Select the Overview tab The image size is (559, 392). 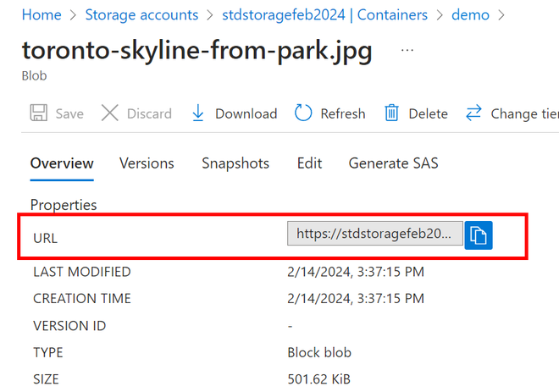point(62,163)
